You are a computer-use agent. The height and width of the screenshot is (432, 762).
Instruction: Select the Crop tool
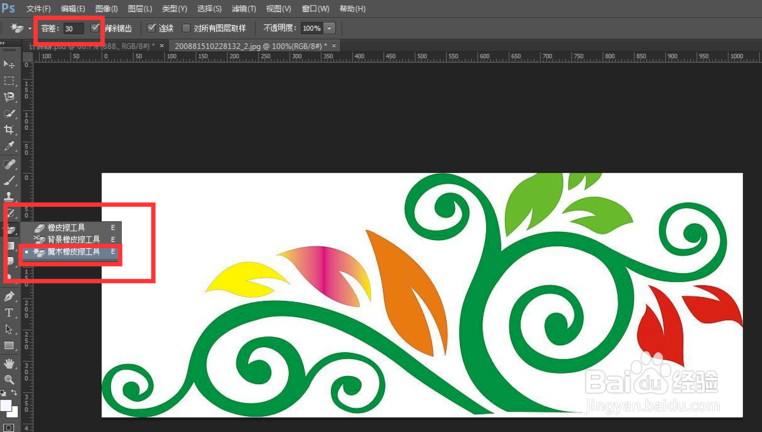pyautogui.click(x=9, y=130)
